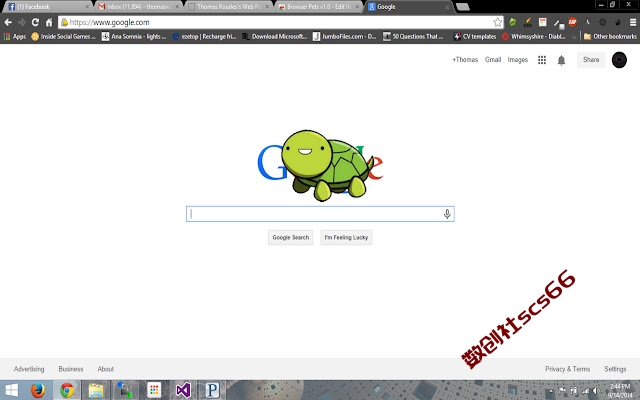Screen dimensions: 640x400
Task: Click the Share button
Action: (x=591, y=60)
